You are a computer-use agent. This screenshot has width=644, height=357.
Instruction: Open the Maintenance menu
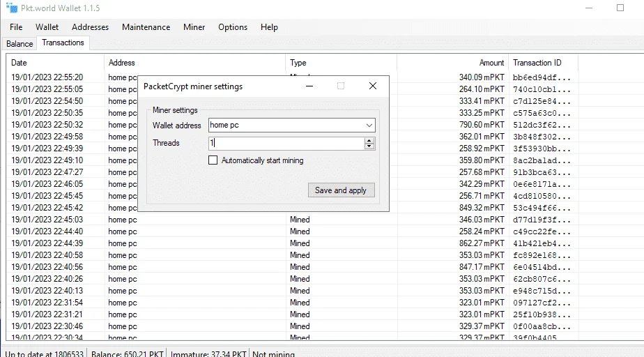[146, 27]
